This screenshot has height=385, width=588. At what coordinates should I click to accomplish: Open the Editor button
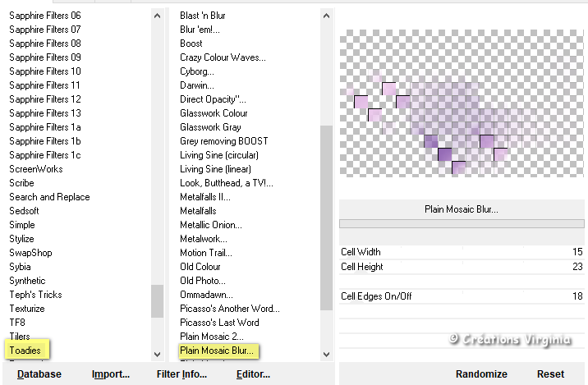tap(253, 374)
